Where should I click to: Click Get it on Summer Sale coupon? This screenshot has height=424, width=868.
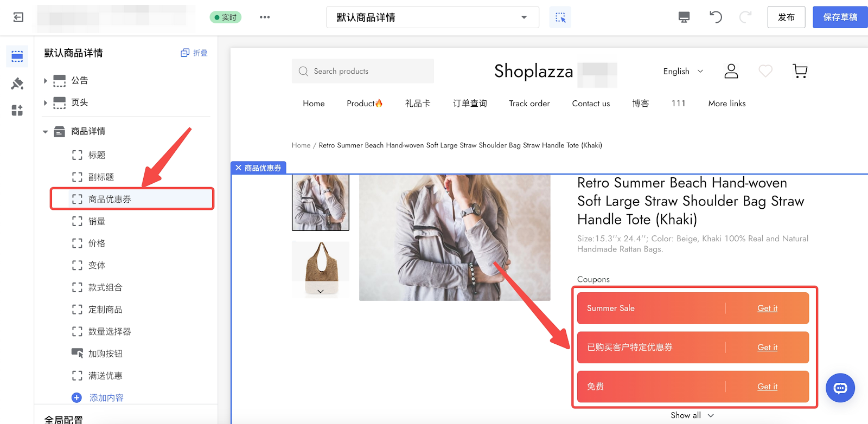pyautogui.click(x=767, y=308)
